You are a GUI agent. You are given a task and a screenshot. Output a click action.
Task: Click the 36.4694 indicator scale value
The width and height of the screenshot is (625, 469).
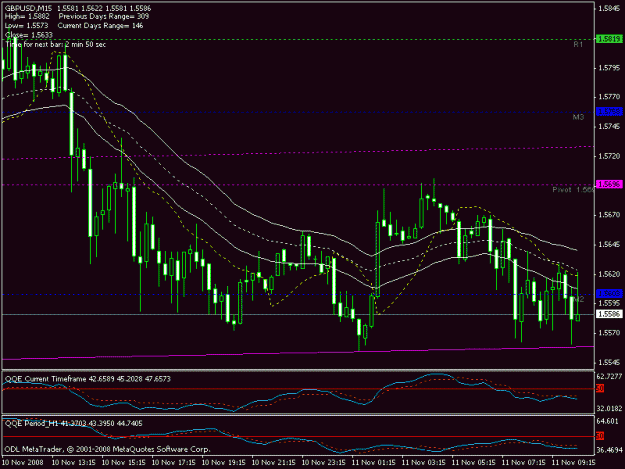(x=609, y=450)
